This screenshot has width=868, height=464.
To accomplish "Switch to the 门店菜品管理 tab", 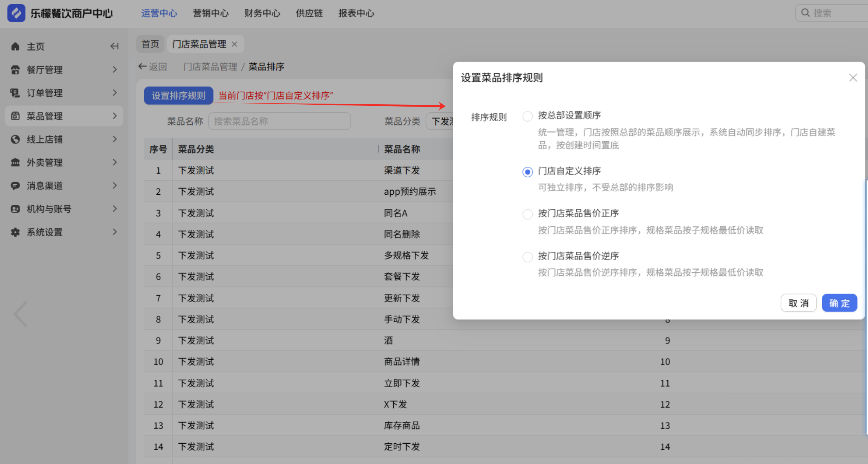I will [199, 44].
